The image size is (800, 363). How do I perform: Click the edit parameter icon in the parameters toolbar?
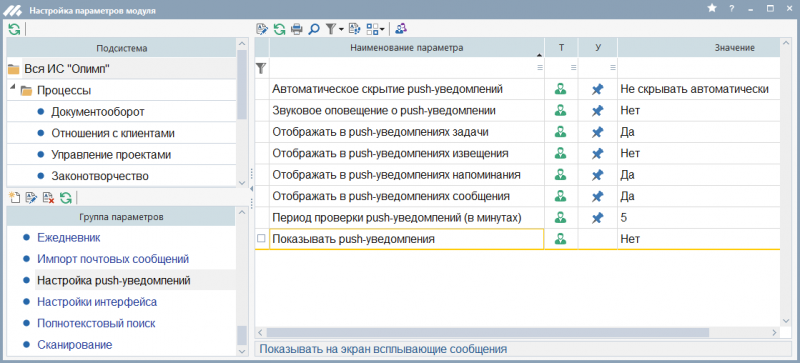(262, 29)
